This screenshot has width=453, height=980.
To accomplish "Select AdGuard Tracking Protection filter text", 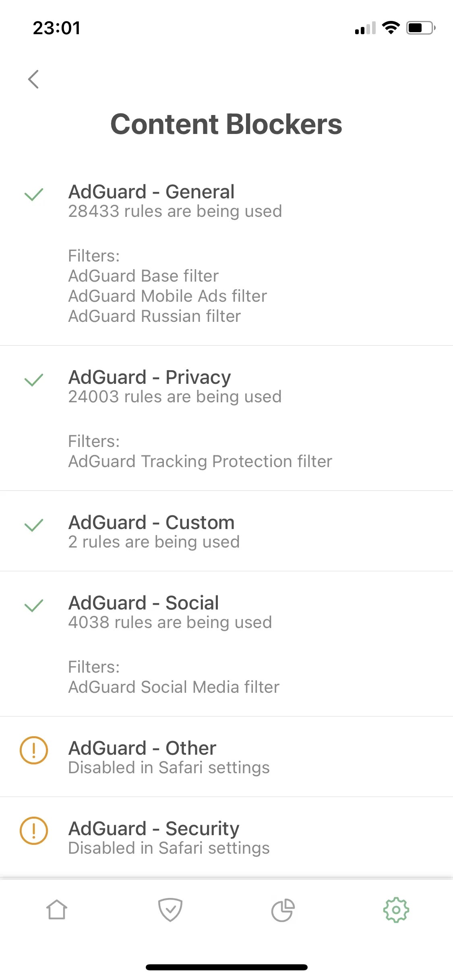I will coord(200,461).
